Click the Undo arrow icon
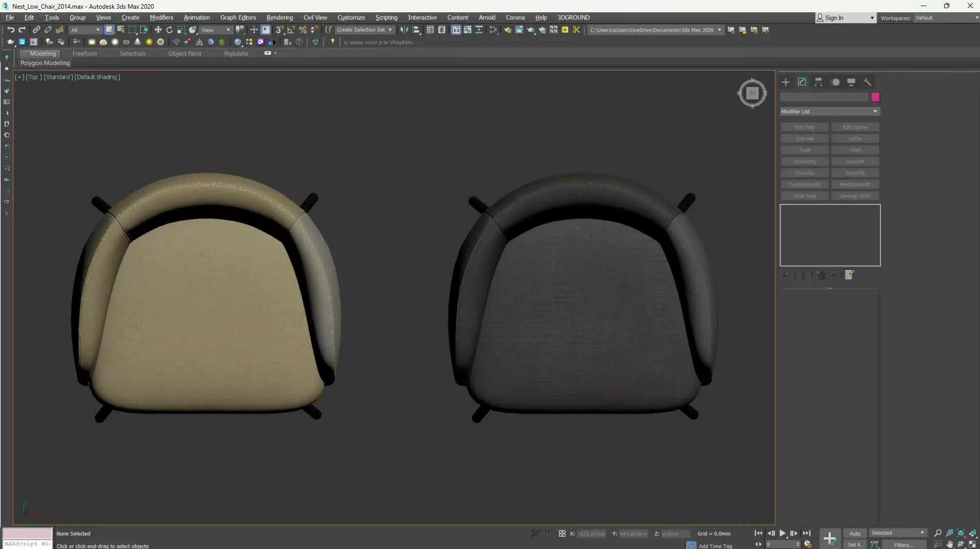 point(10,30)
